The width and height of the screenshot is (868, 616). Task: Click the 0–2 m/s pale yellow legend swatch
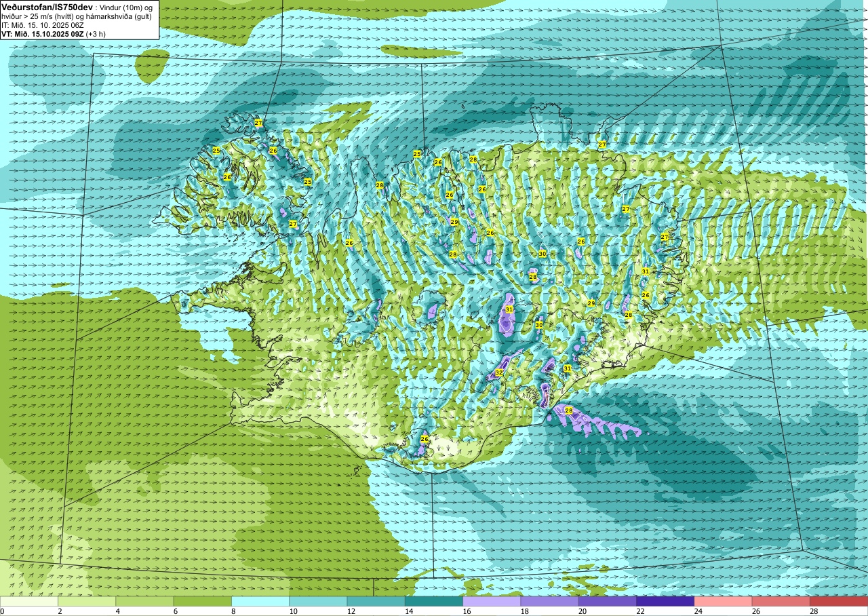point(29,601)
